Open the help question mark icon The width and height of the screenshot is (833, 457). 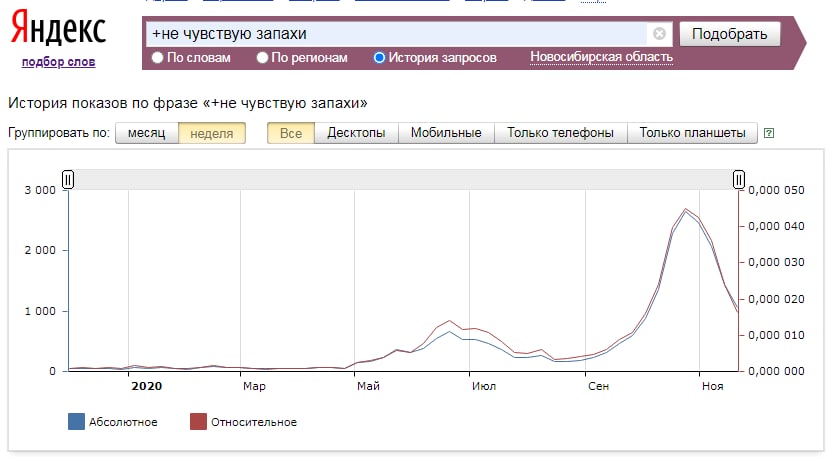769,133
